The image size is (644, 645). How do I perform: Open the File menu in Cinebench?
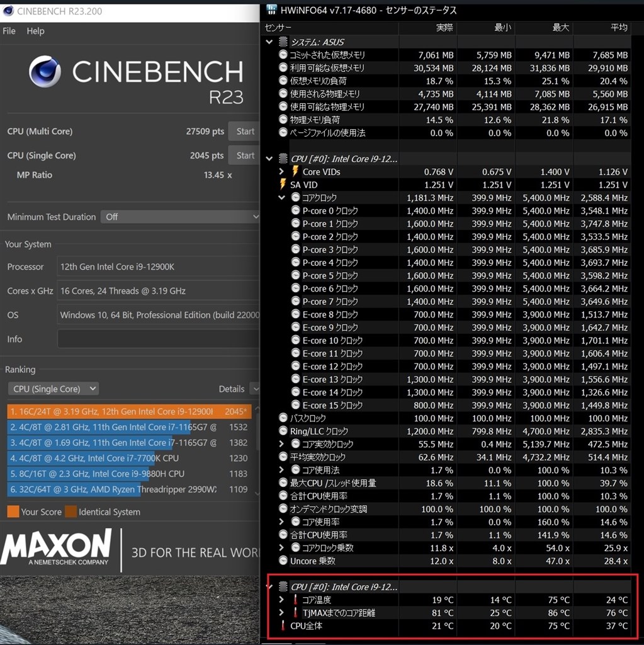click(x=9, y=31)
